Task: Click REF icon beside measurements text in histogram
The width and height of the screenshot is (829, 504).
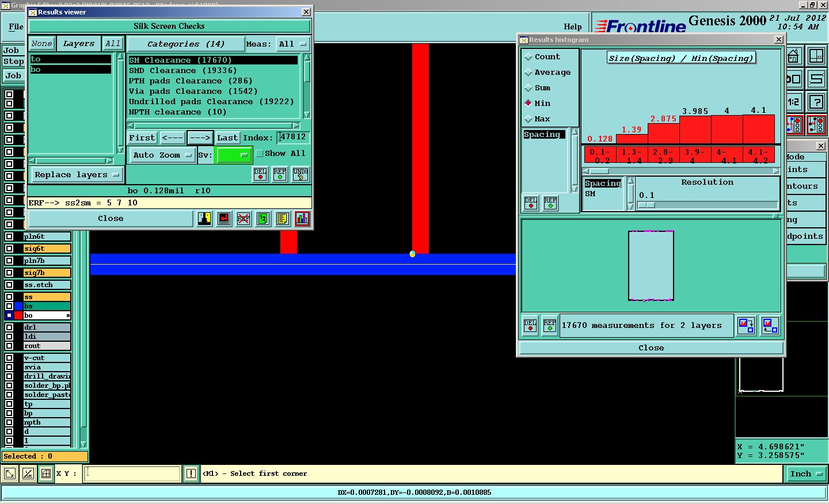Action: click(x=550, y=326)
